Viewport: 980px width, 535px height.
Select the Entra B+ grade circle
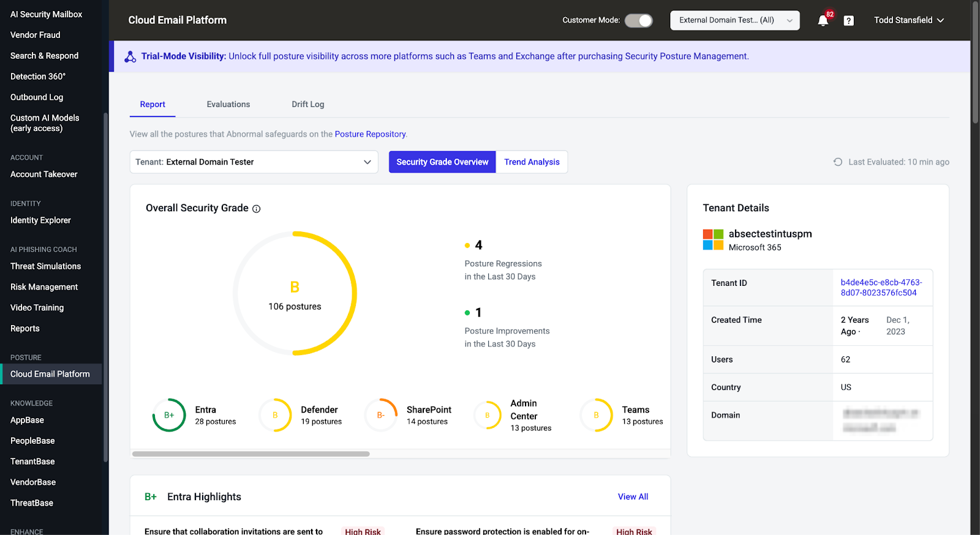click(x=169, y=415)
